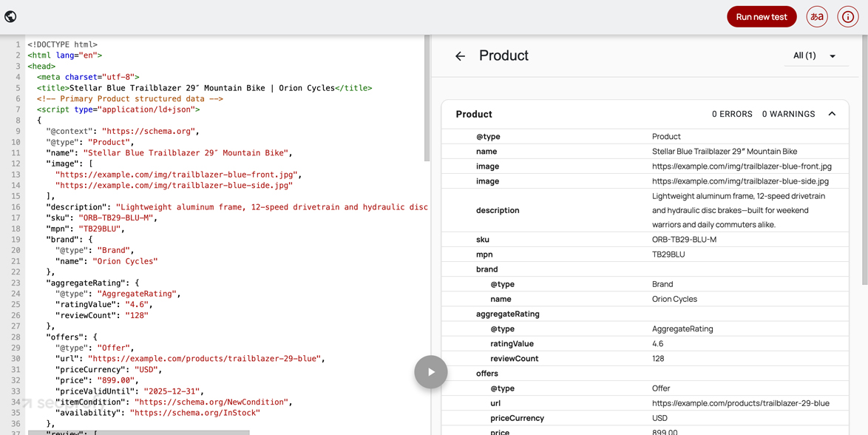868x435 pixels.
Task: Click the price 899.00 code line
Action: 97,381
